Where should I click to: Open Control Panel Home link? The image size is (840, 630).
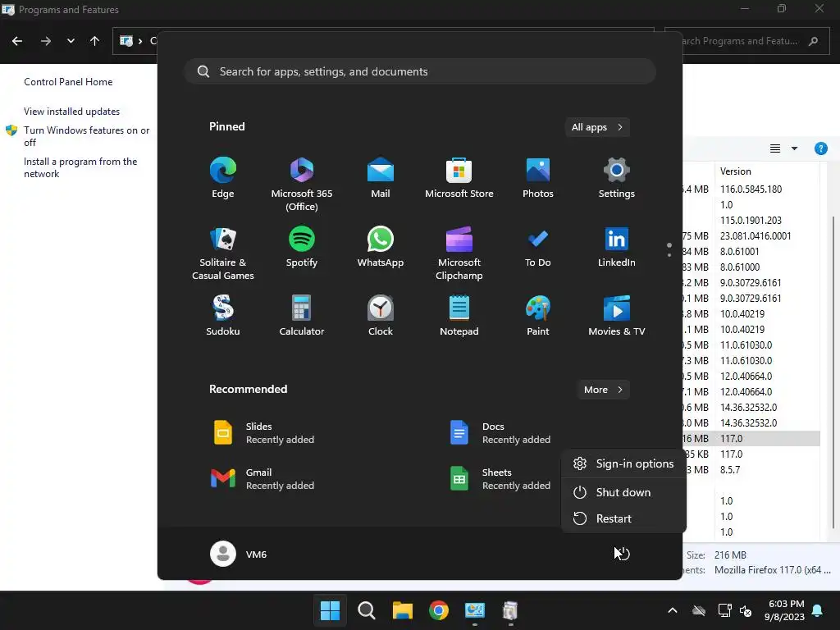click(68, 82)
